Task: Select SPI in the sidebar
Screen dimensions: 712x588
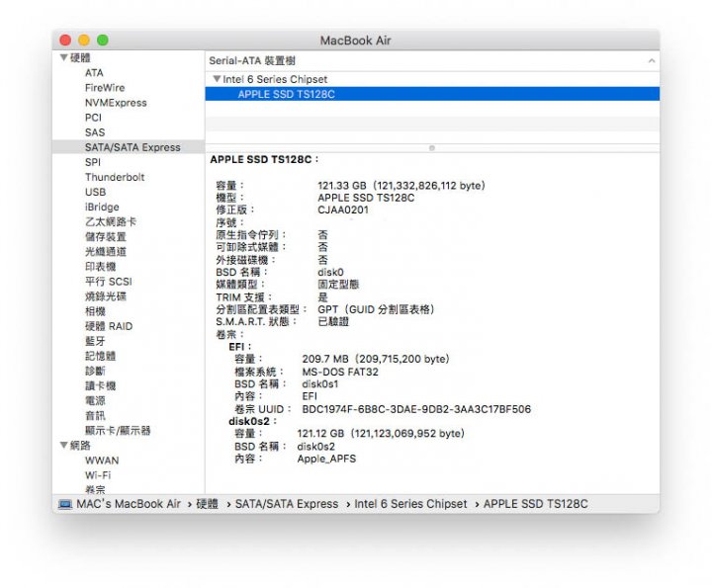Action: click(93, 162)
